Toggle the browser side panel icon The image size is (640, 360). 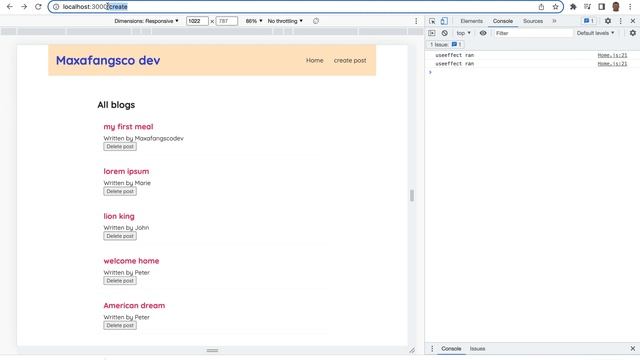(602, 7)
